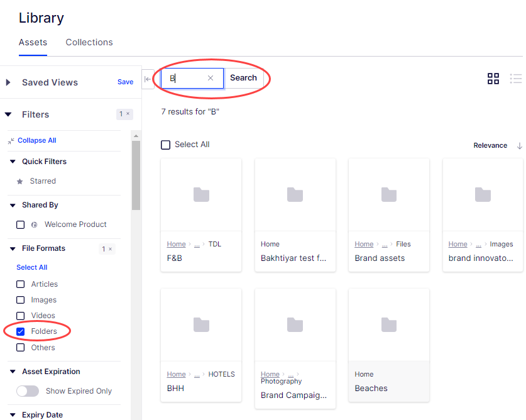Open Home breadcrumb on brand innovato... card
Viewport: 526px width, 420px height.
click(458, 244)
